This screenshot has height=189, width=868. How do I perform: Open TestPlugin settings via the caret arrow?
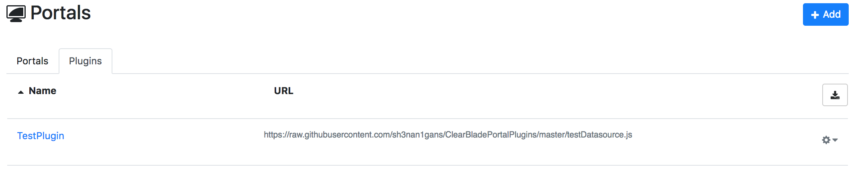point(835,140)
